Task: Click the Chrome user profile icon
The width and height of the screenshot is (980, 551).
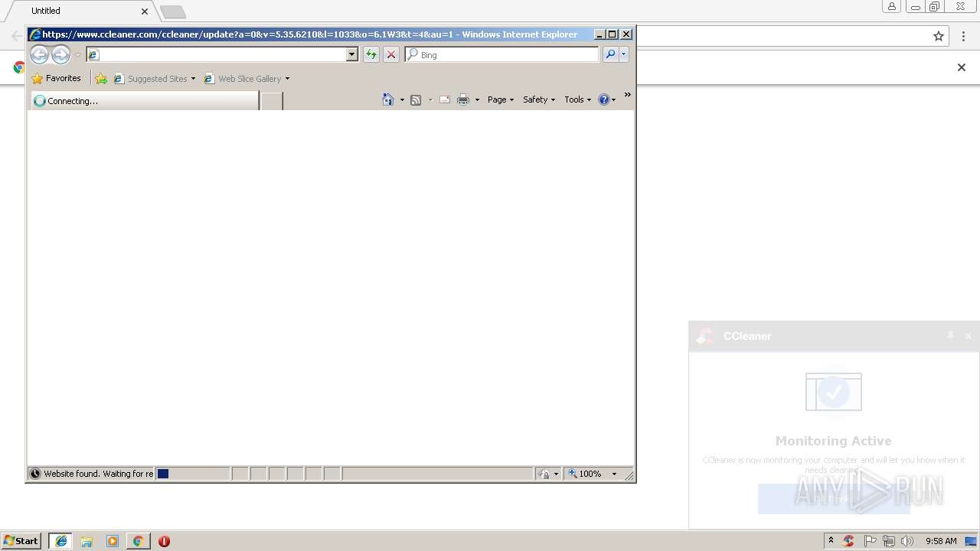Action: pyautogui.click(x=892, y=7)
